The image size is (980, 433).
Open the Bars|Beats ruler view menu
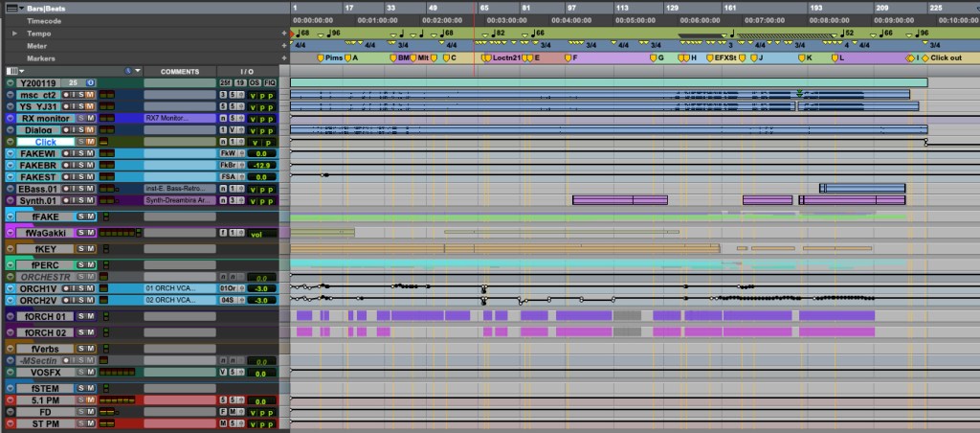[22, 8]
